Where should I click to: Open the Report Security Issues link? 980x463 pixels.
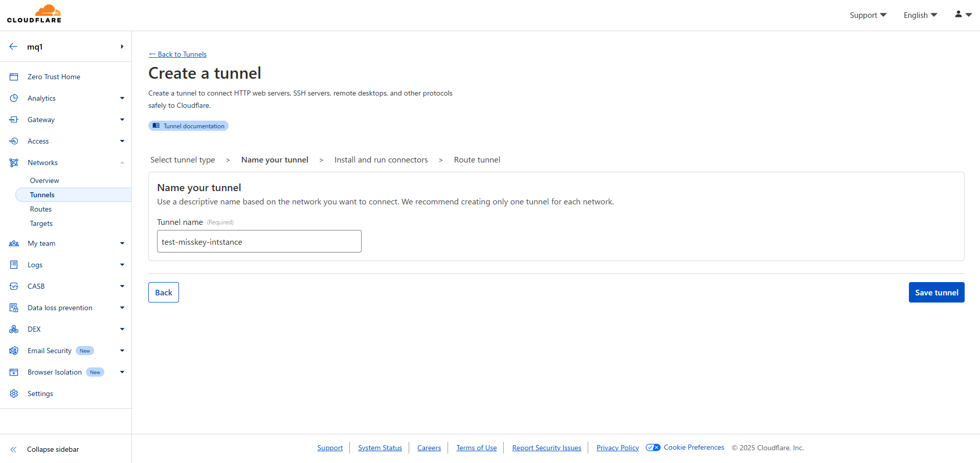(547, 448)
